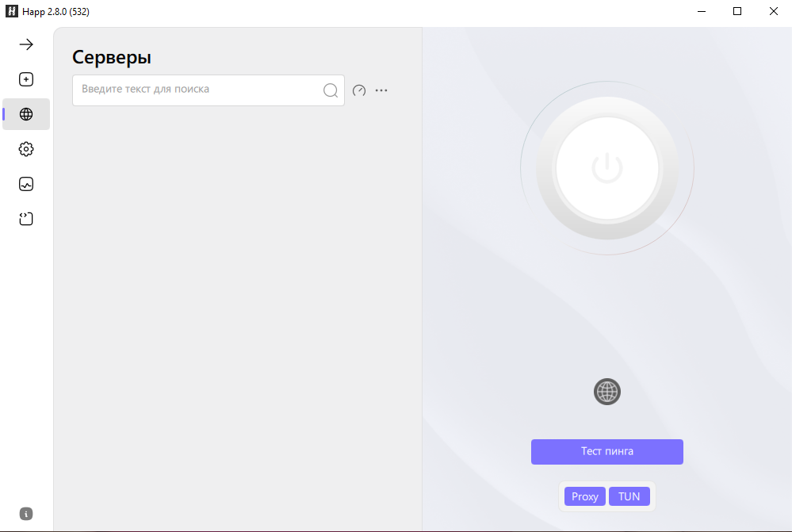Screen dimensions: 792x532
Task: Maximize the Happ window
Action: coord(737,11)
